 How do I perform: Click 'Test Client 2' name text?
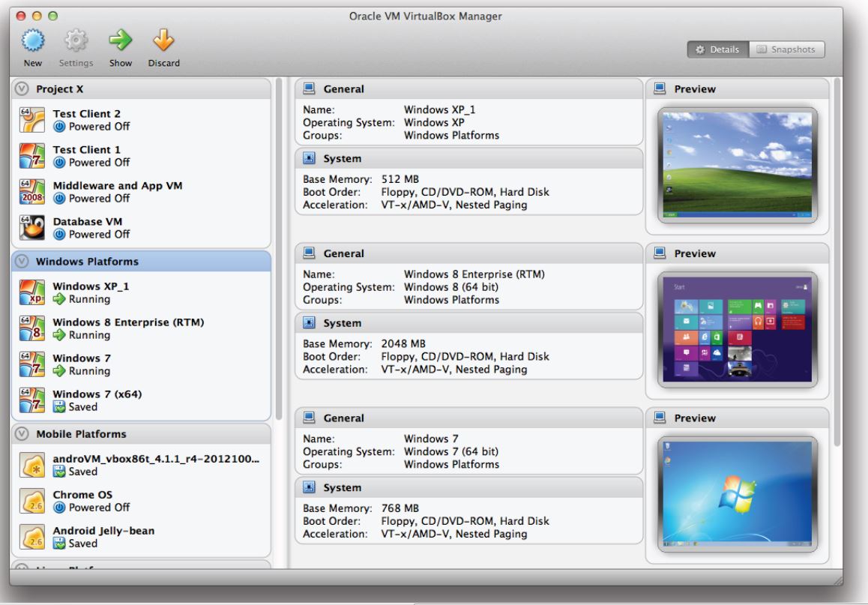[x=86, y=113]
